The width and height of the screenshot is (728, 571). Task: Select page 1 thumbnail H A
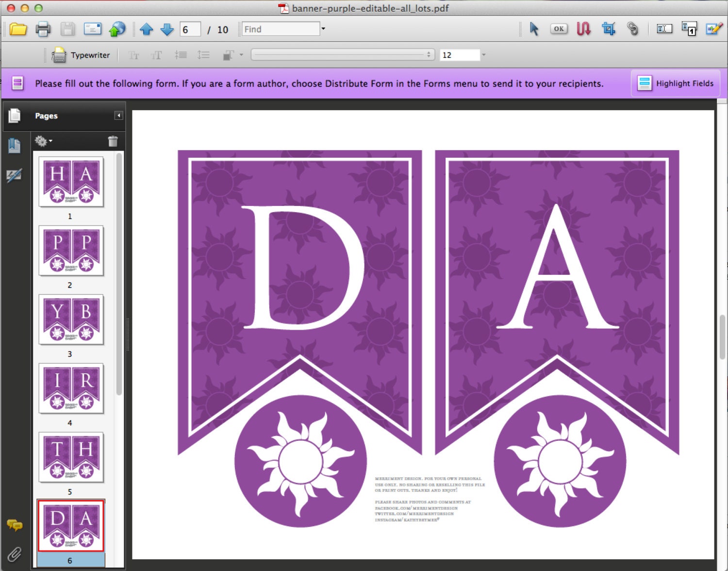point(71,182)
